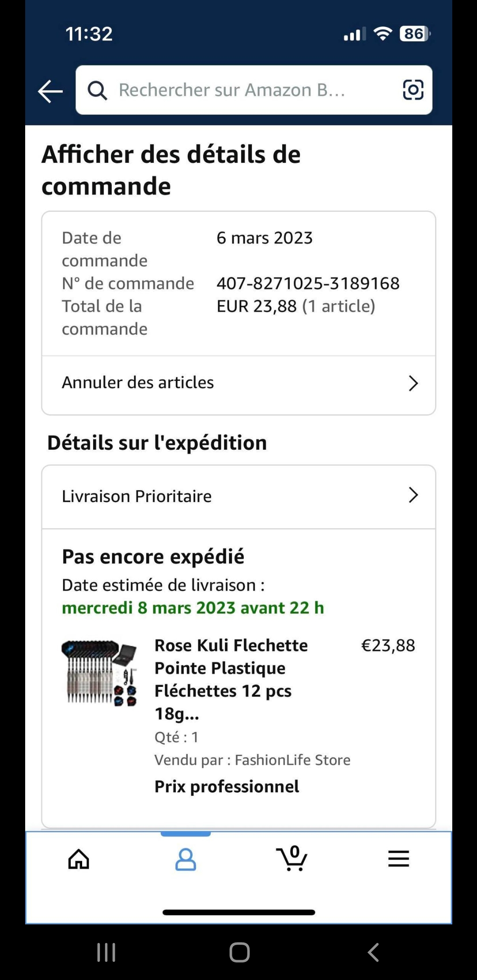477x980 pixels.
Task: Tap the order number 407-8271025-3189168
Action: pos(308,283)
